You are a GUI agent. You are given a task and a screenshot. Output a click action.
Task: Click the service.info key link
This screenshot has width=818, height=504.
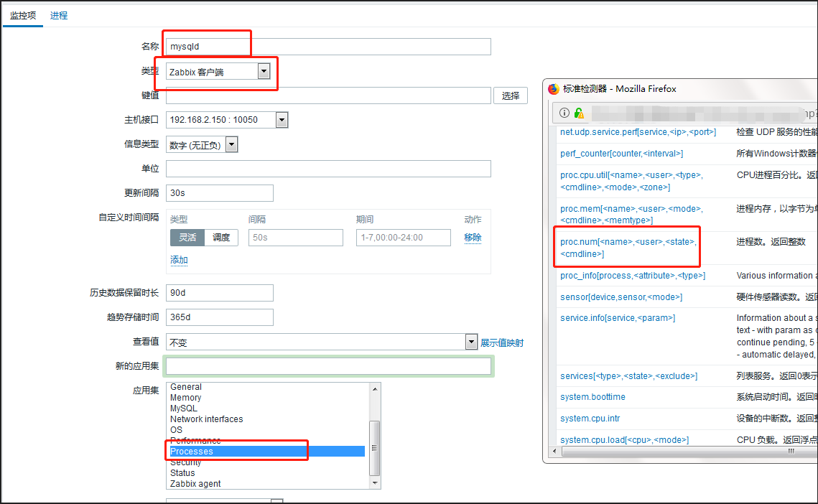click(618, 318)
